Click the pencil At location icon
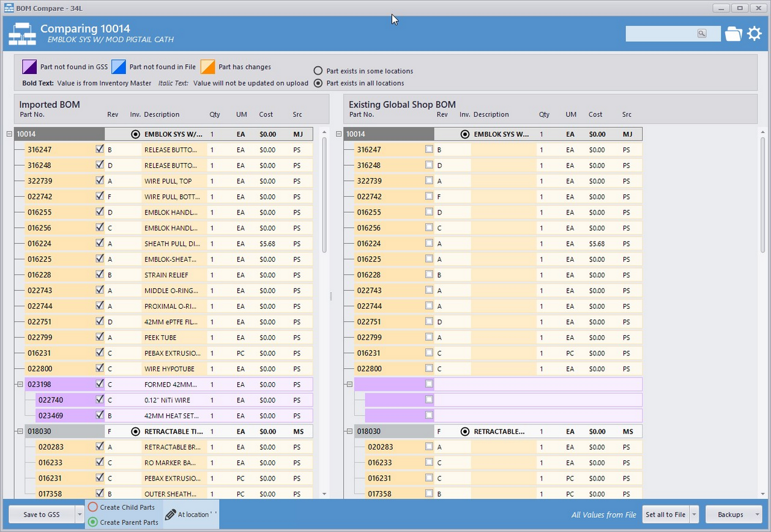 (170, 514)
